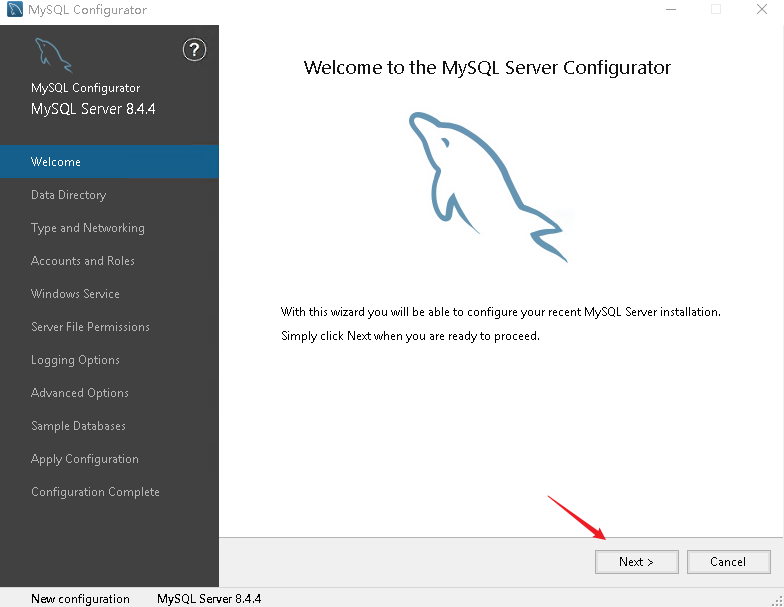Click the large dolphin image in welcome pane

488,187
